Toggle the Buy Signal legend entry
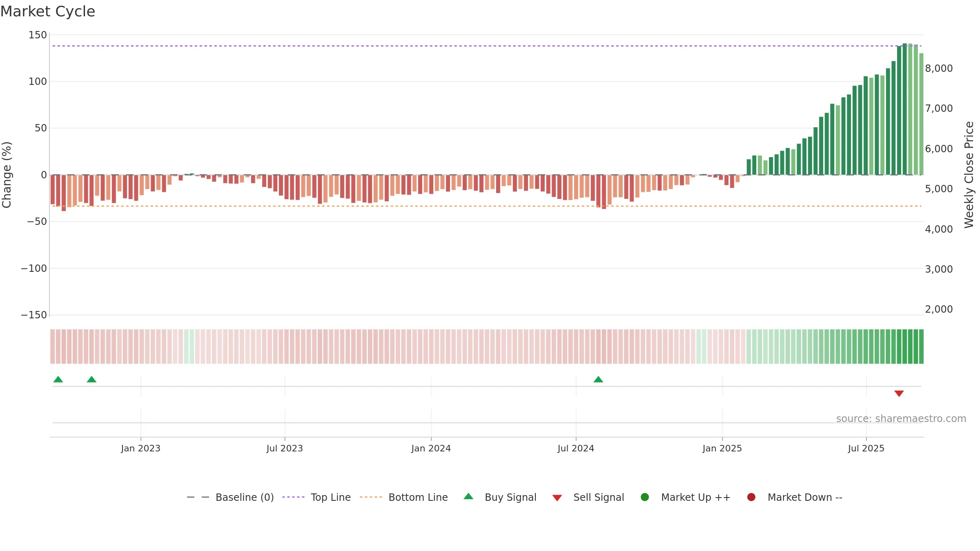The image size is (980, 551). click(500, 497)
